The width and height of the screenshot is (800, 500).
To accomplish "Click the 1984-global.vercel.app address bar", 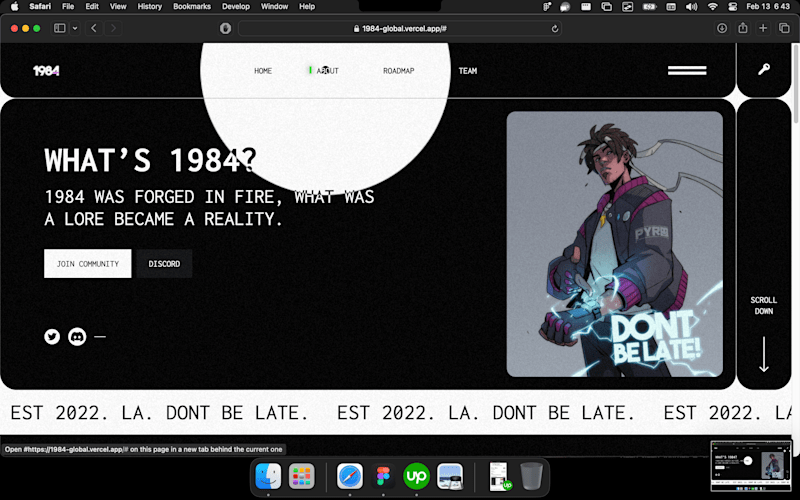I will [400, 29].
